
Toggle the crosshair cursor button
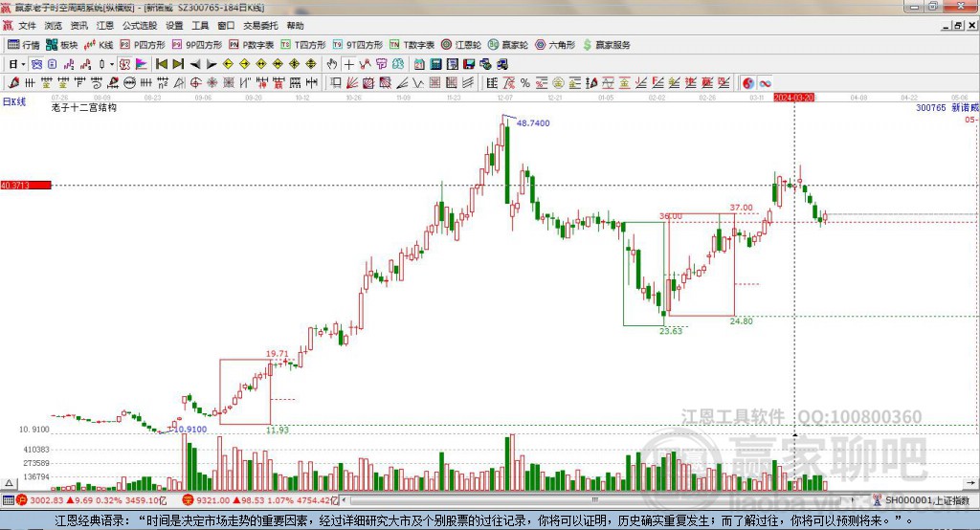[x=348, y=64]
